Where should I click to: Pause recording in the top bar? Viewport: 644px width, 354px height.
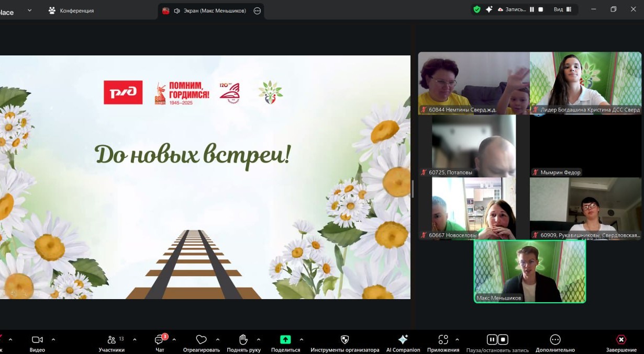click(x=532, y=9)
